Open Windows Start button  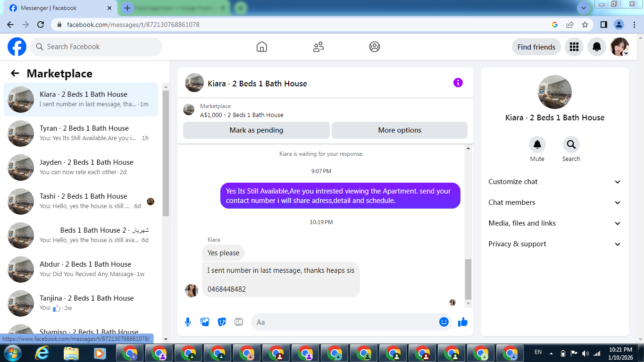(12, 353)
